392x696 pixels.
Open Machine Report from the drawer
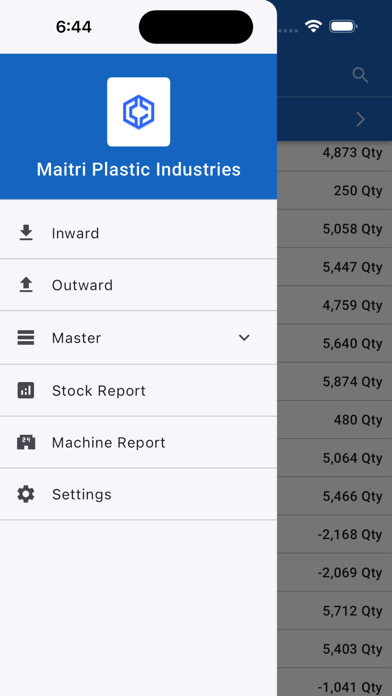[x=139, y=443]
